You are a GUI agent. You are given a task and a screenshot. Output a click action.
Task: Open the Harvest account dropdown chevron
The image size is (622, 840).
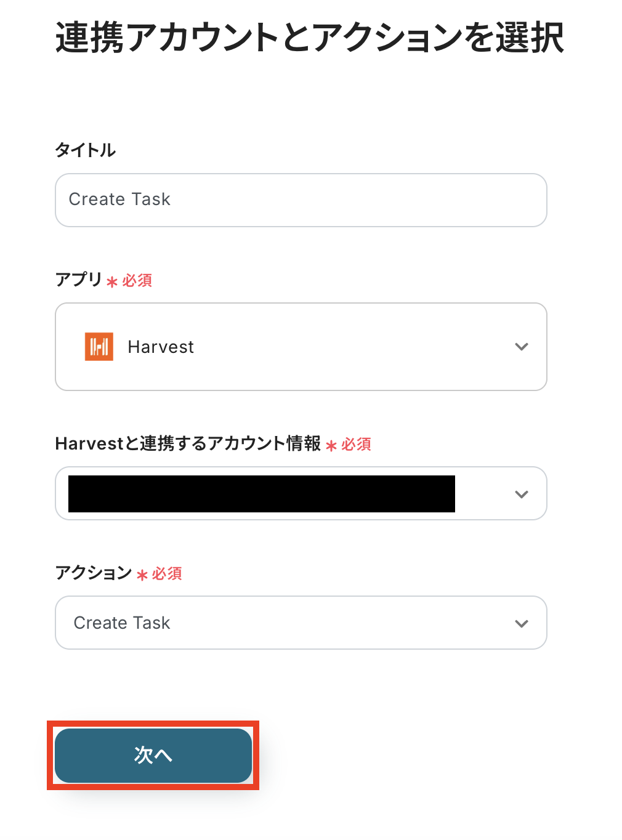click(x=521, y=494)
